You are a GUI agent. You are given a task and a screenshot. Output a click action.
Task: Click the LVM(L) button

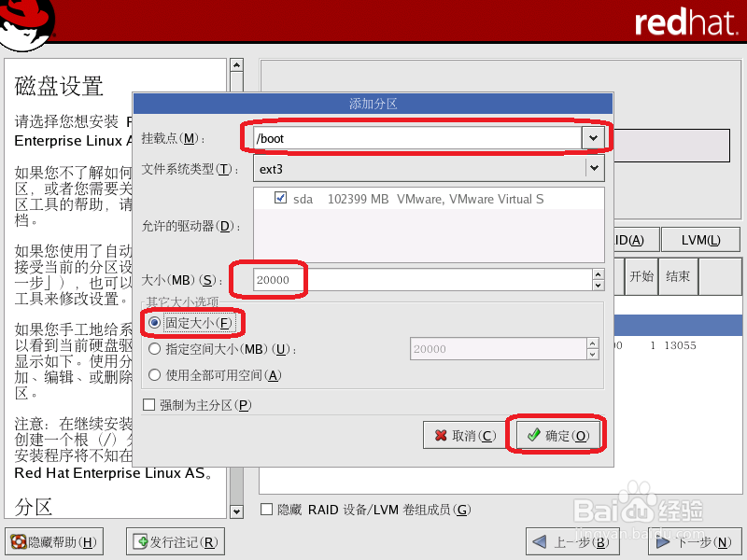(701, 240)
